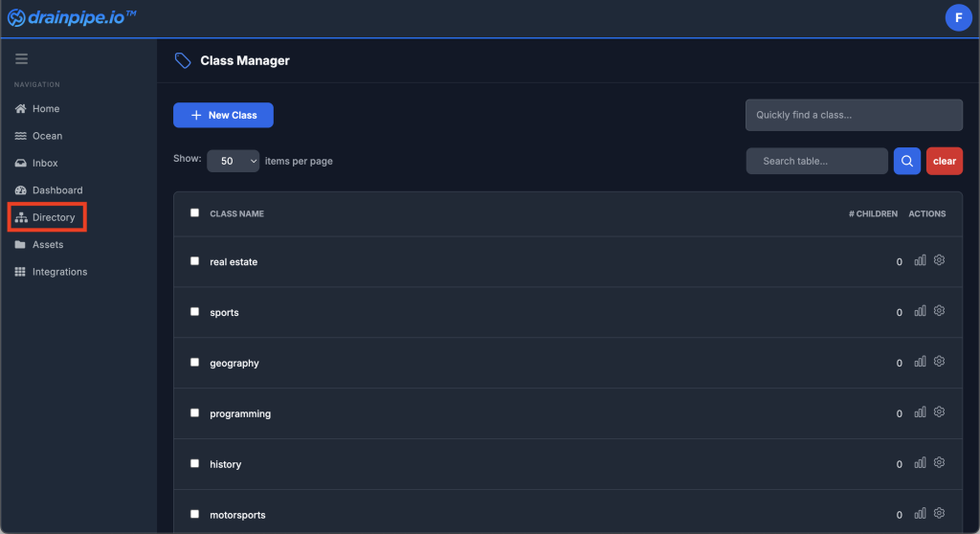Open the gear icon for programming row

[x=939, y=412]
